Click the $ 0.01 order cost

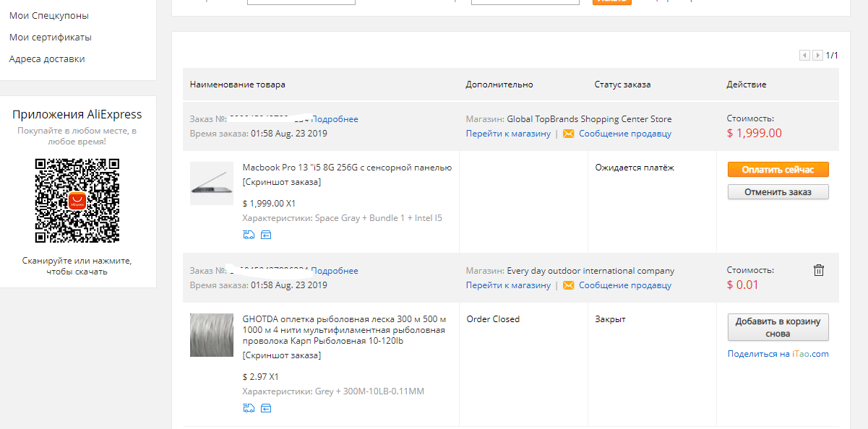[743, 285]
